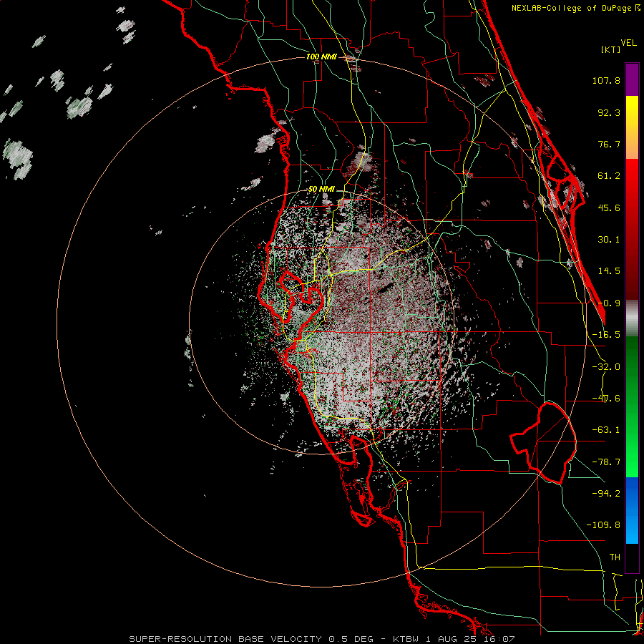Screen dimensions: 644x644
Task: Click the VEL legend title
Action: tap(628, 42)
